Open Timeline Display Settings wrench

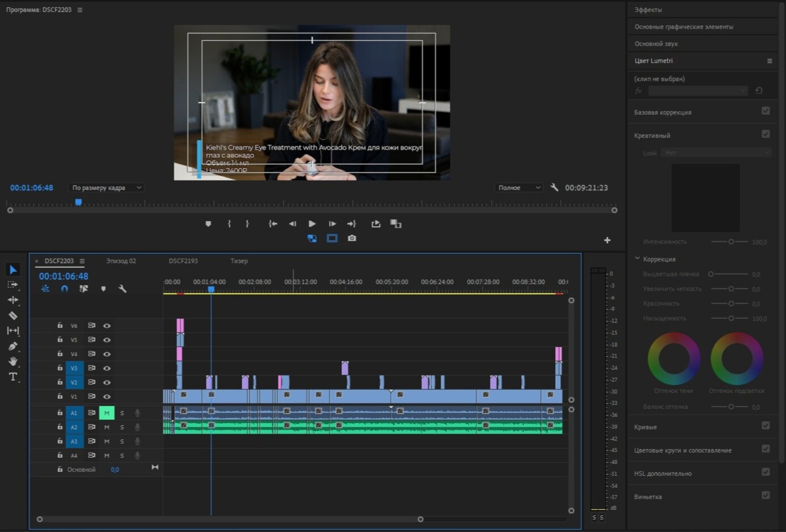coord(122,289)
